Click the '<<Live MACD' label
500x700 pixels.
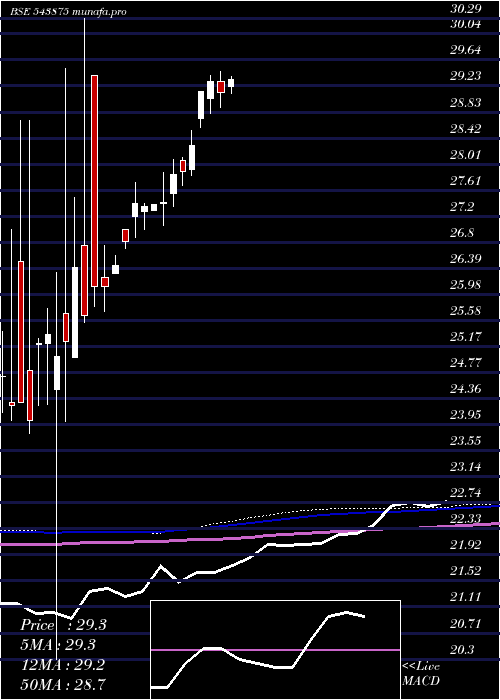[421, 674]
